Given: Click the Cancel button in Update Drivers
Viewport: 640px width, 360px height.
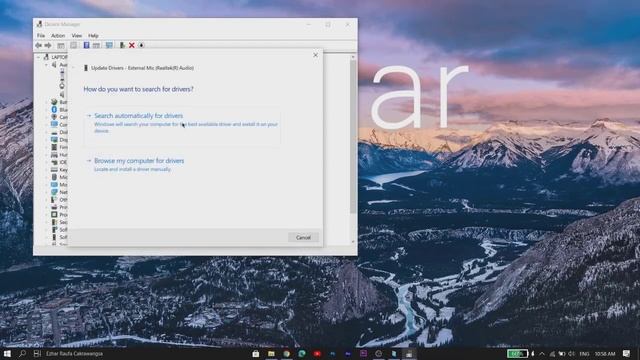Looking at the screenshot, I should [x=303, y=238].
